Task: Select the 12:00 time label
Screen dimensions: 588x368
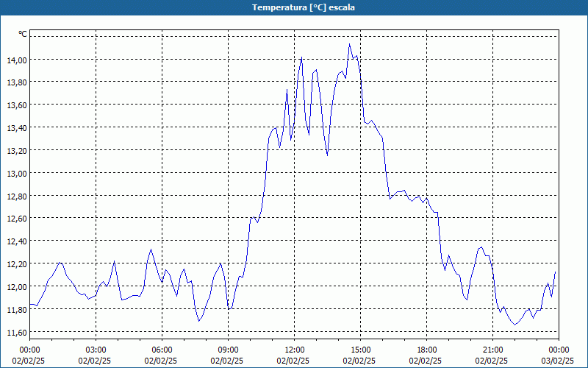Action: pos(295,350)
